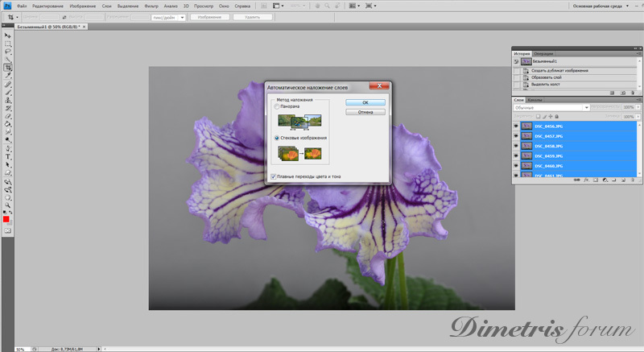Select the Zoom tool in toolbox

tap(7, 205)
